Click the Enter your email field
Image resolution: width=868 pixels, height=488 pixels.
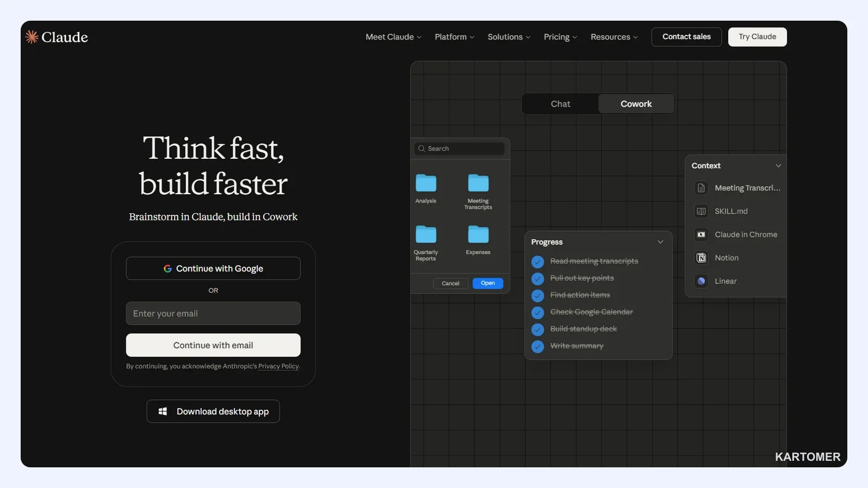pos(213,313)
